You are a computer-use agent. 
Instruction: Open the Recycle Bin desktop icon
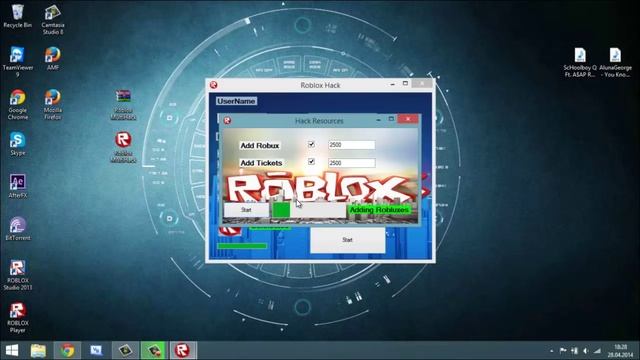pyautogui.click(x=17, y=16)
